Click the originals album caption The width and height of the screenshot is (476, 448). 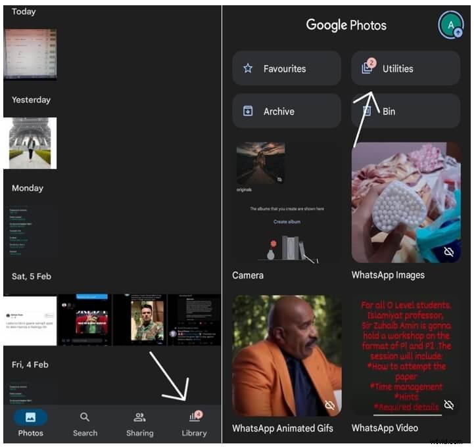point(244,190)
